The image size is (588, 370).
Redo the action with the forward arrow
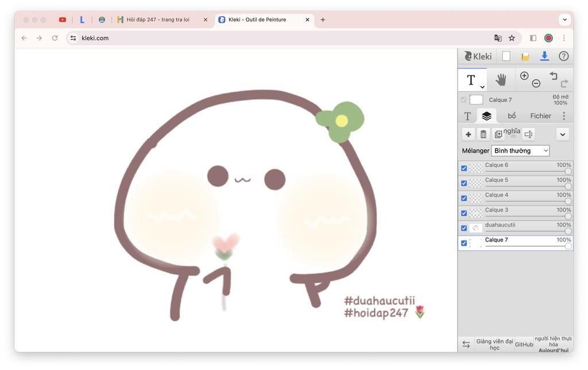pos(564,83)
